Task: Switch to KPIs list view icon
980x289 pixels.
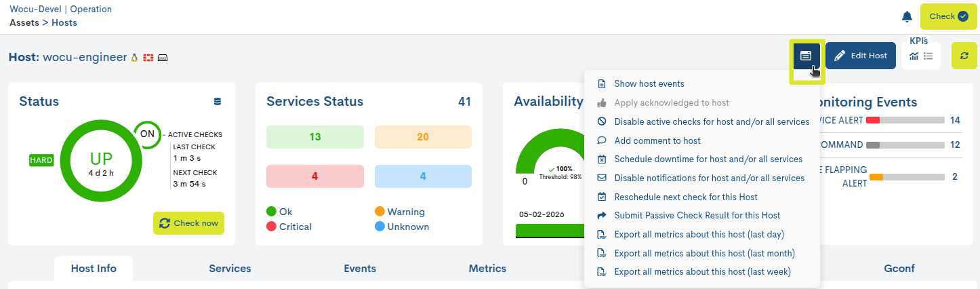Action: tap(928, 56)
